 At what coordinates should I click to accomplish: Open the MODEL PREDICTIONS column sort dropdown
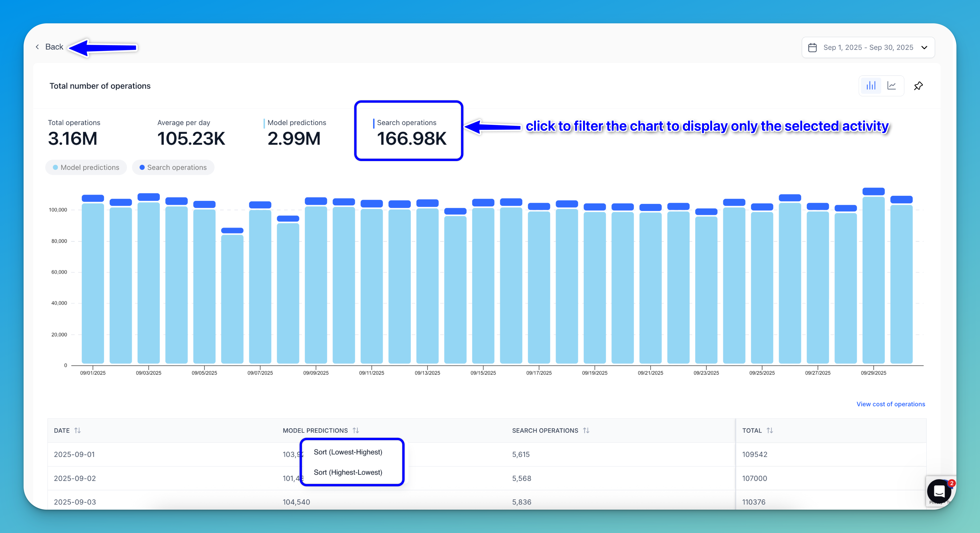pos(356,430)
